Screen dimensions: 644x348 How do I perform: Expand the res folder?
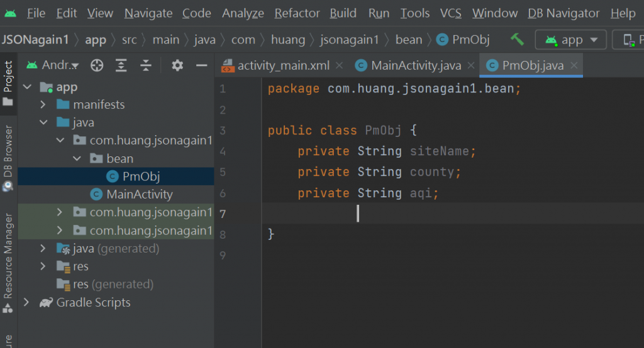click(x=43, y=266)
